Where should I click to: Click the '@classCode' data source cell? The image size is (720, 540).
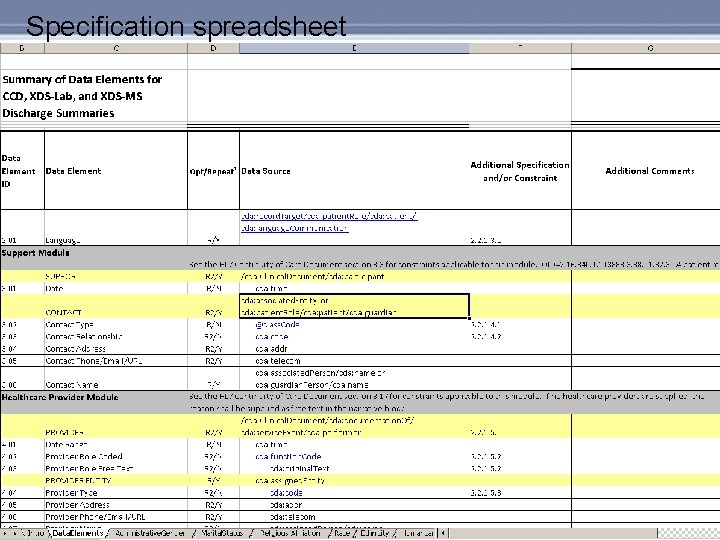[354, 325]
